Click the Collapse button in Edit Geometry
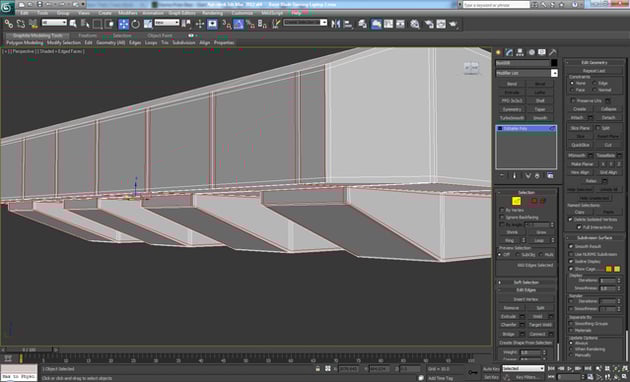Image resolution: width=630 pixels, height=382 pixels. 608,109
